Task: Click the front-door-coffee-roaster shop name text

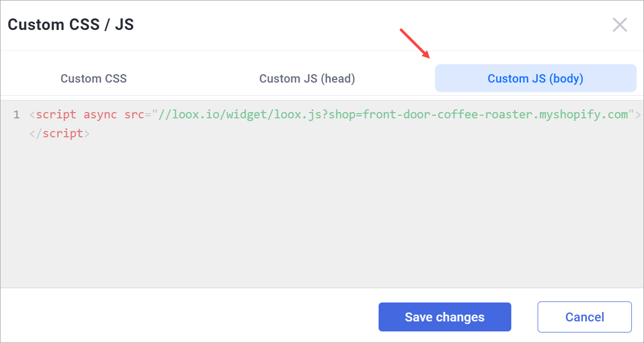Action: (x=448, y=114)
